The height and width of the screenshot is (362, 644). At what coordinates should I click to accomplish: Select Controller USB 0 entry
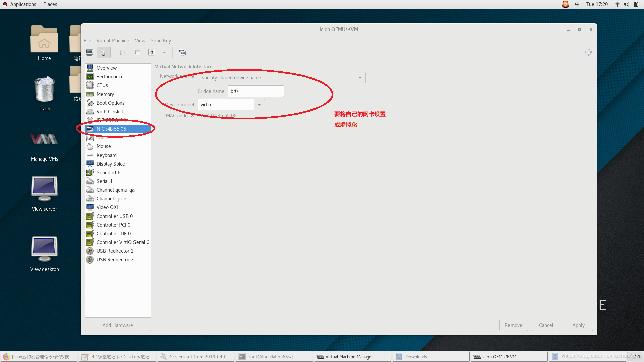coord(118,216)
